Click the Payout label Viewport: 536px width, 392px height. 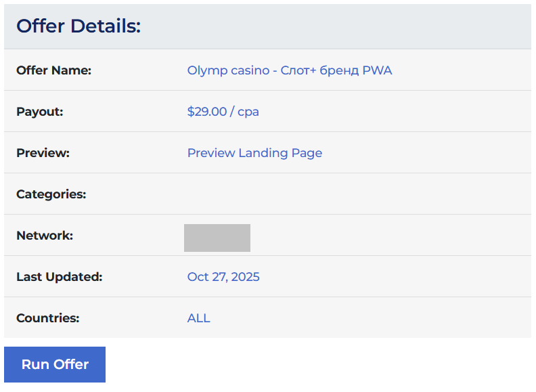pyautogui.click(x=39, y=112)
